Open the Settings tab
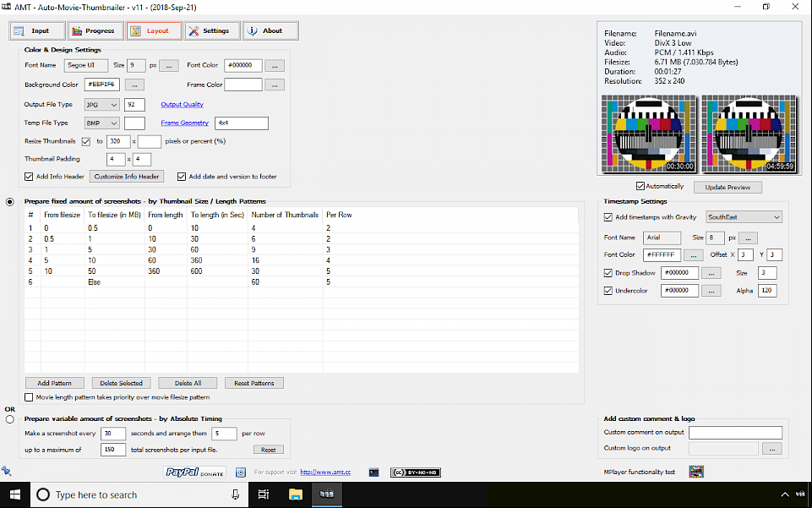Viewport: 812px width, 508px height. click(212, 31)
